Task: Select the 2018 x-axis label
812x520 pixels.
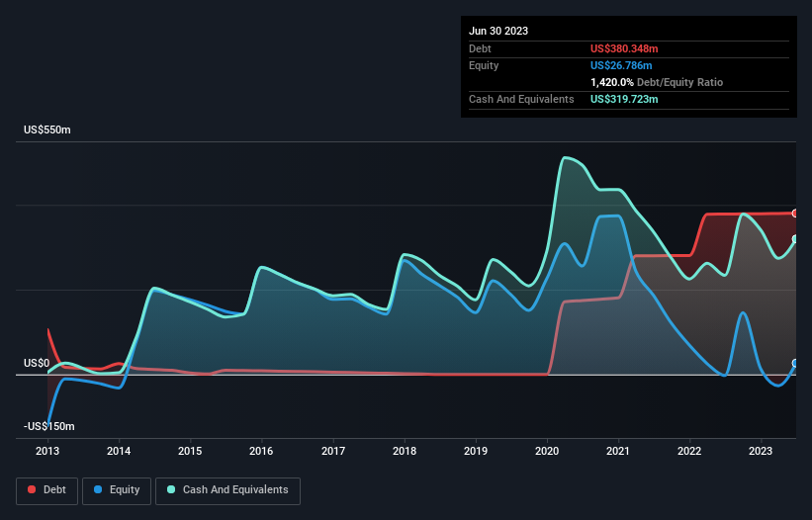Action: click(405, 451)
